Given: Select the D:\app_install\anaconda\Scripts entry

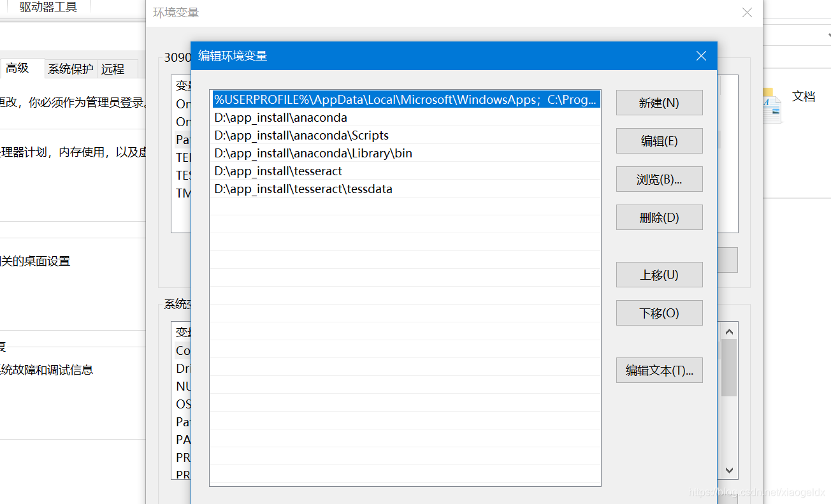Looking at the screenshot, I should (x=405, y=135).
